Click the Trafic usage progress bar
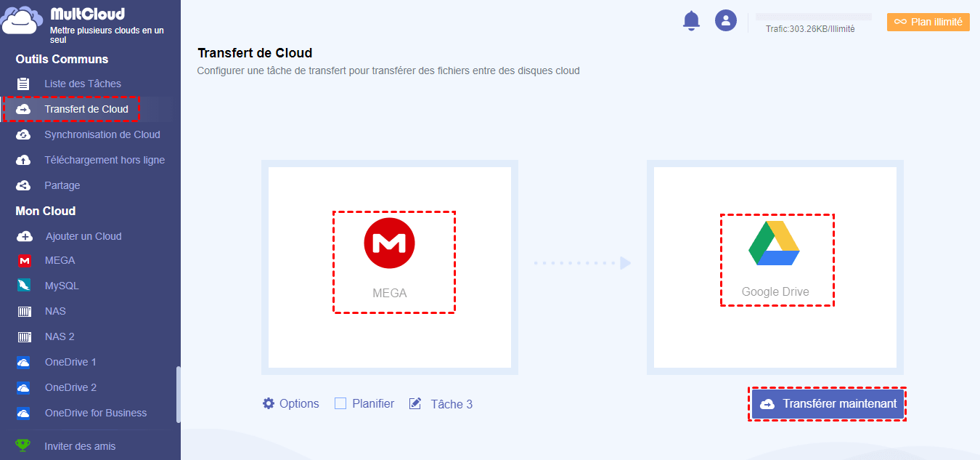This screenshot has width=980, height=460. tap(814, 16)
